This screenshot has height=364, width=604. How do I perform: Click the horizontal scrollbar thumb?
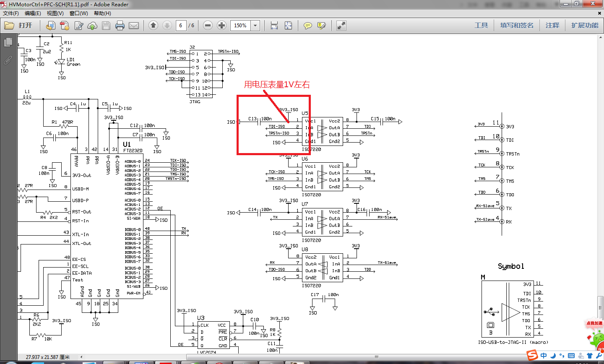[376, 357]
